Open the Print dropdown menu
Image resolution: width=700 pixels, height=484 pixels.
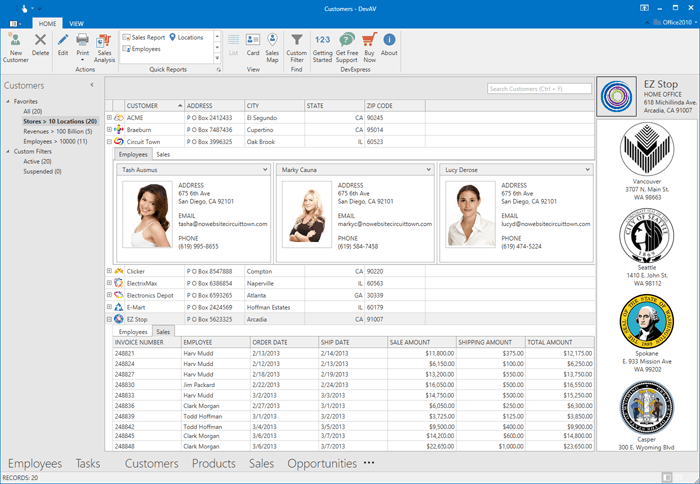tap(83, 58)
